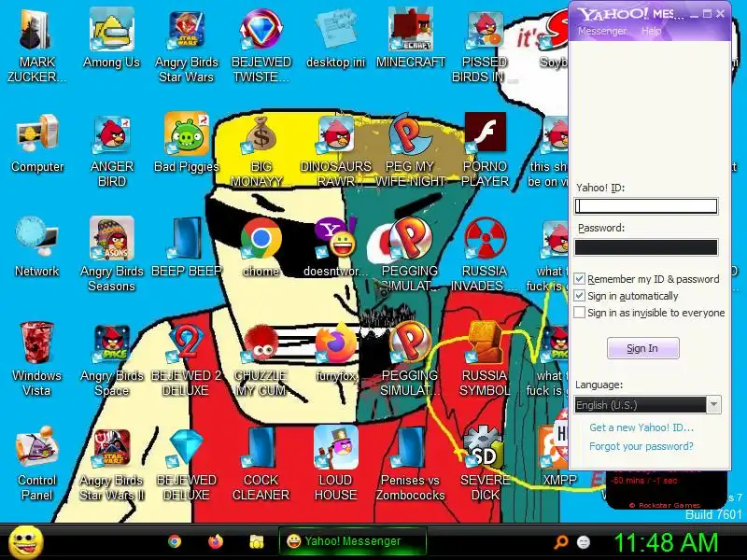
Task: Follow the Forgot your password? link
Action: (641, 447)
